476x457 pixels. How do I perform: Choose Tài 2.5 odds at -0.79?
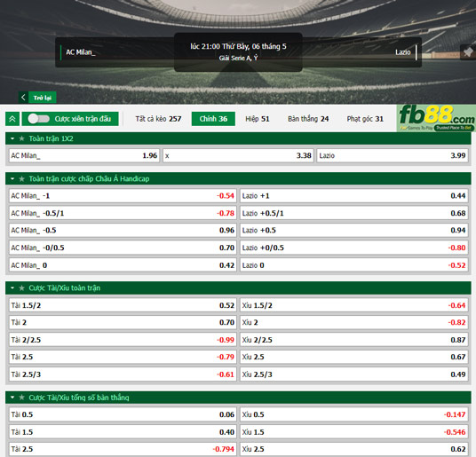click(x=123, y=357)
